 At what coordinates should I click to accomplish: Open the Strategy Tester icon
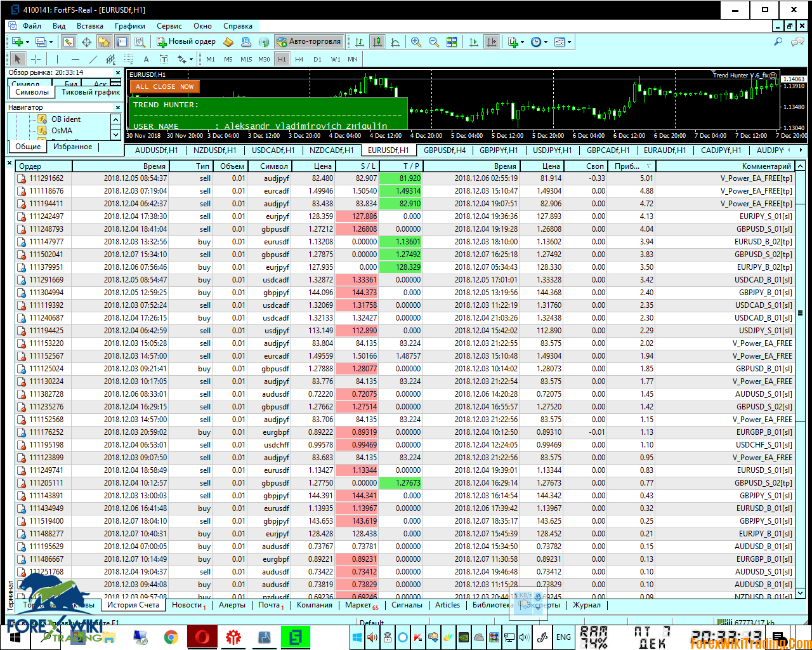coord(141,42)
